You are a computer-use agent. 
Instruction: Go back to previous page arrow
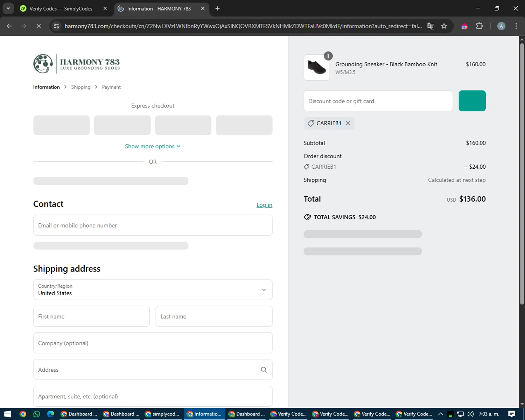point(9,26)
